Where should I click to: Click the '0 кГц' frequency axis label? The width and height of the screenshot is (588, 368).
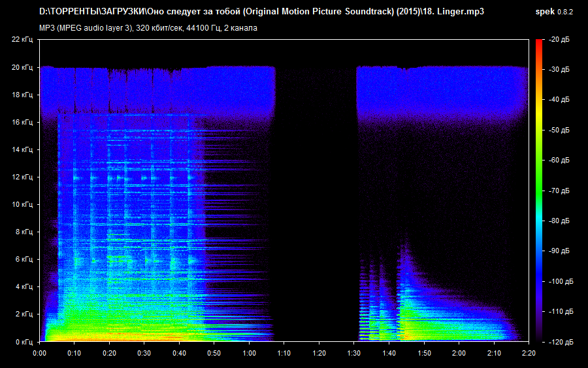(x=24, y=342)
